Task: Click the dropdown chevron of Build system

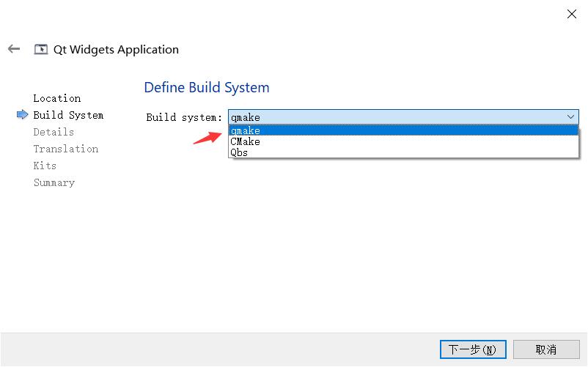Action: click(x=570, y=117)
